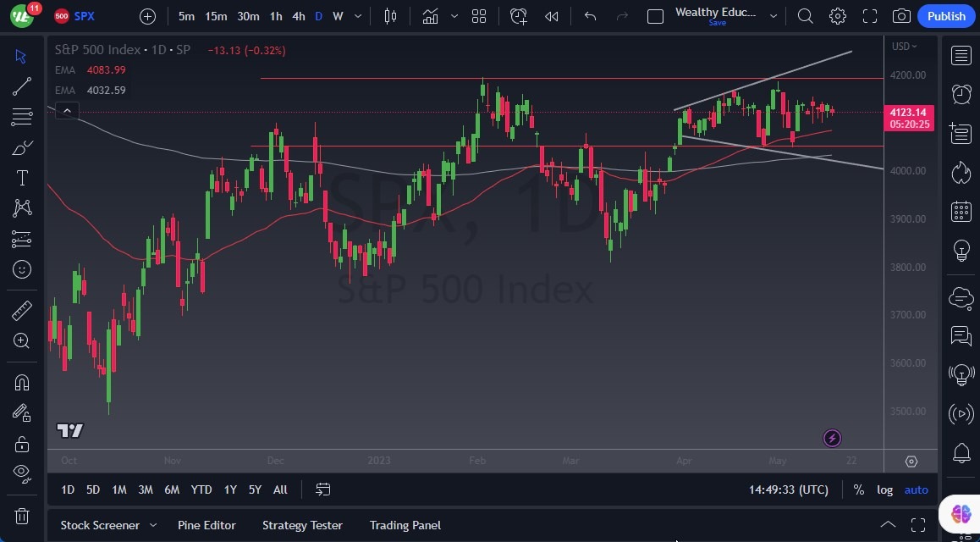Click the redo arrow
Viewport: 980px width, 542px height.
tap(622, 16)
